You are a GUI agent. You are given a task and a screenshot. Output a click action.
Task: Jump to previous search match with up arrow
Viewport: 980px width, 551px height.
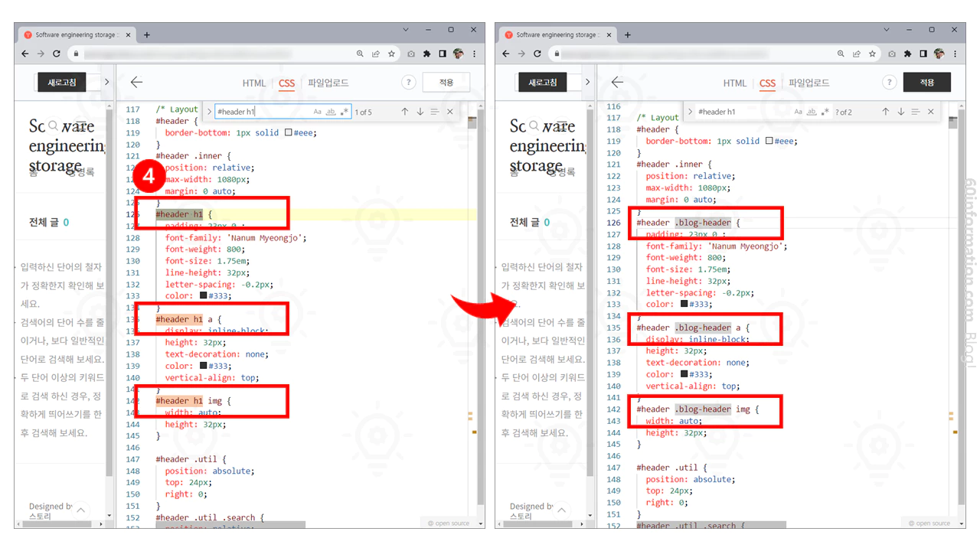point(405,111)
